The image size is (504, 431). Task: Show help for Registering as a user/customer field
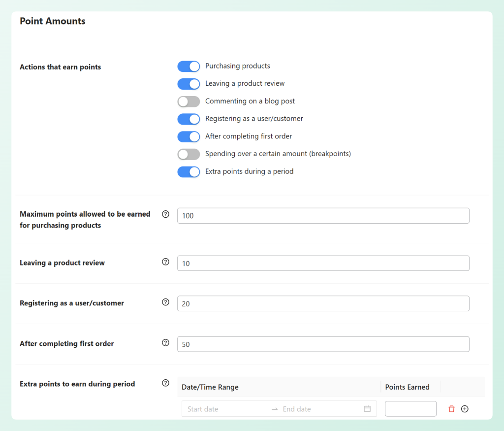(165, 302)
